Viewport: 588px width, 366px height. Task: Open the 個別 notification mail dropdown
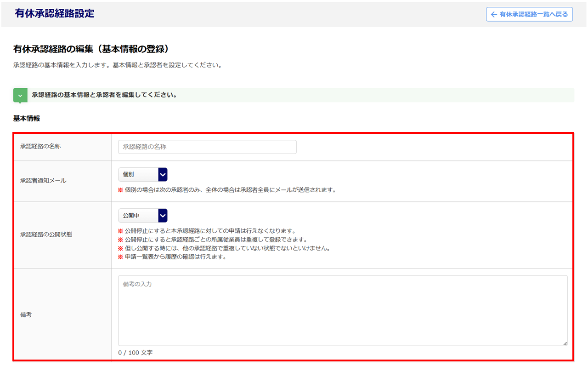click(138, 175)
